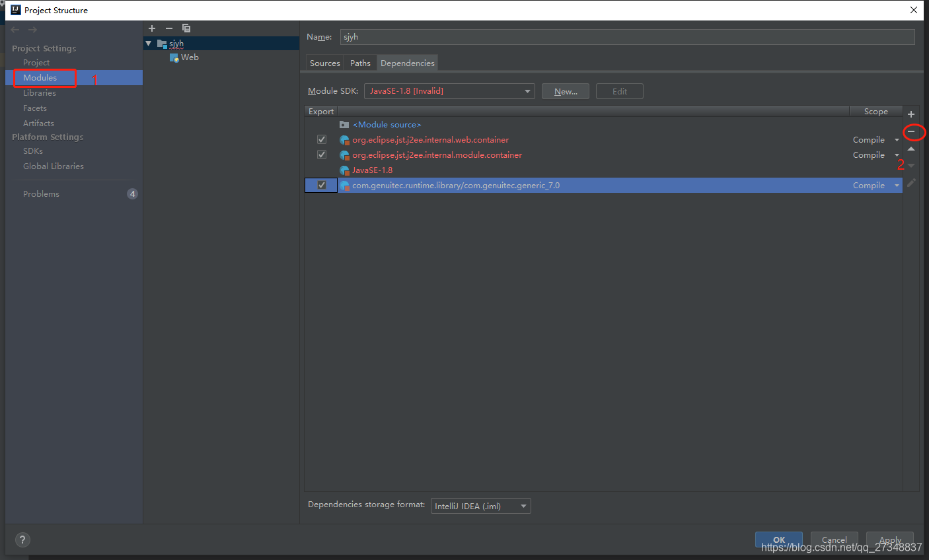Select Modules in the sidebar
The height and width of the screenshot is (560, 929).
click(40, 78)
